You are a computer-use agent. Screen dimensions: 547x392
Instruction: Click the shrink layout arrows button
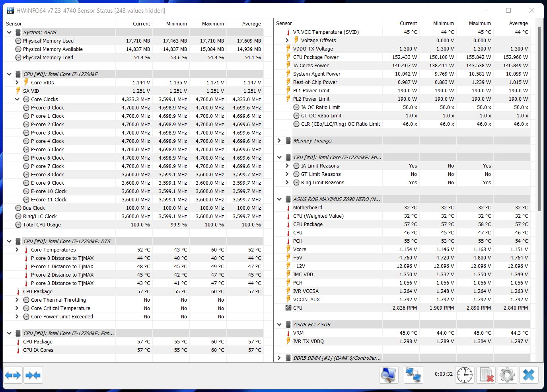[33, 375]
